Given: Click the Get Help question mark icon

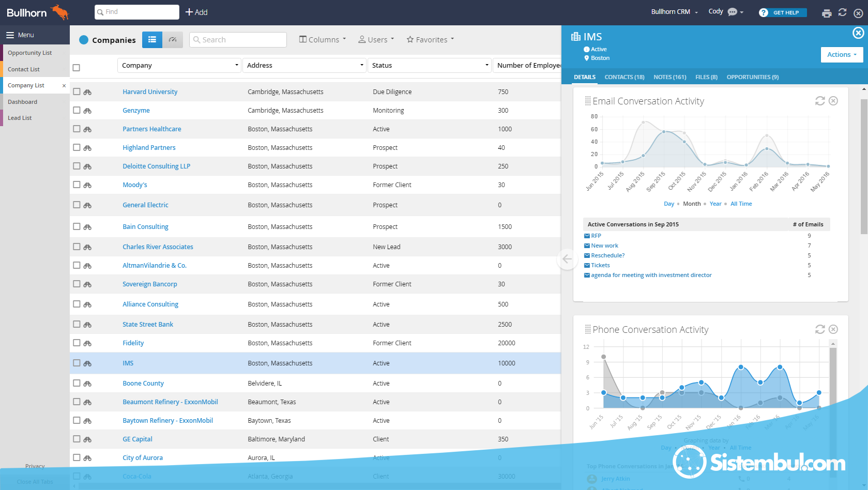Looking at the screenshot, I should [763, 12].
